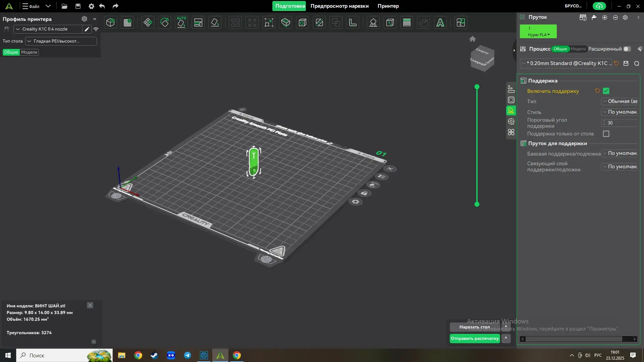Switch Процесс toggle to Общие

click(560, 49)
